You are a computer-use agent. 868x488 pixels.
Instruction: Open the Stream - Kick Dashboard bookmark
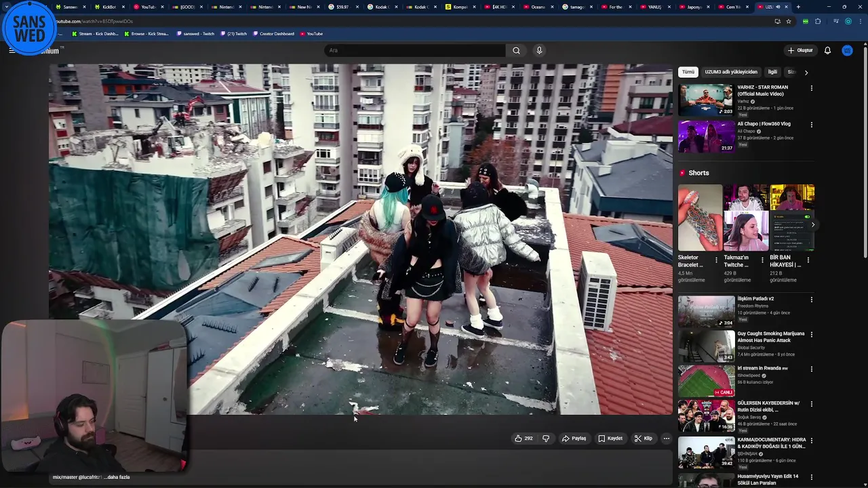click(96, 34)
